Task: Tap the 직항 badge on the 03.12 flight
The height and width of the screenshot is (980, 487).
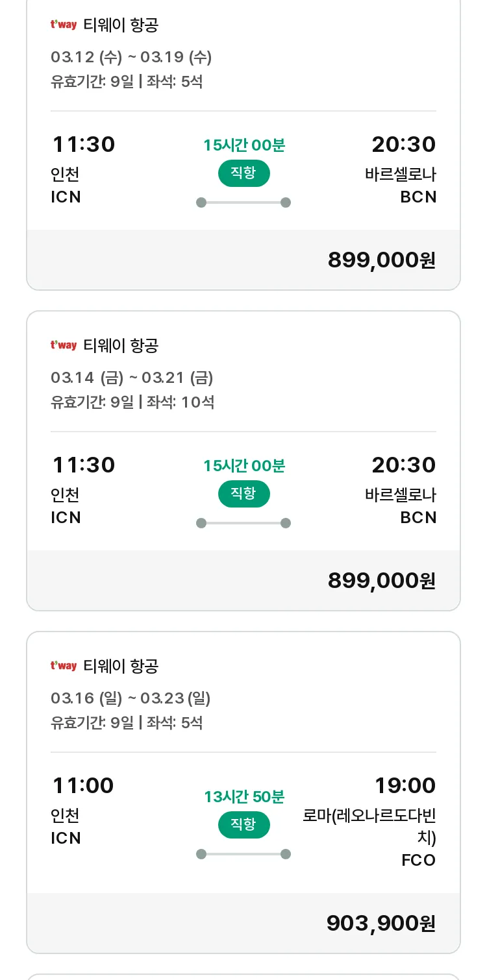Action: point(243,173)
